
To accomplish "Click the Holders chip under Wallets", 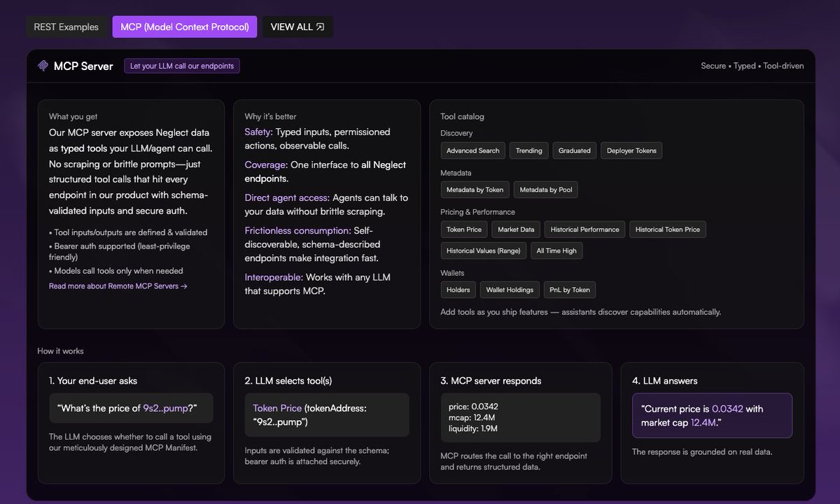I will pyautogui.click(x=458, y=290).
